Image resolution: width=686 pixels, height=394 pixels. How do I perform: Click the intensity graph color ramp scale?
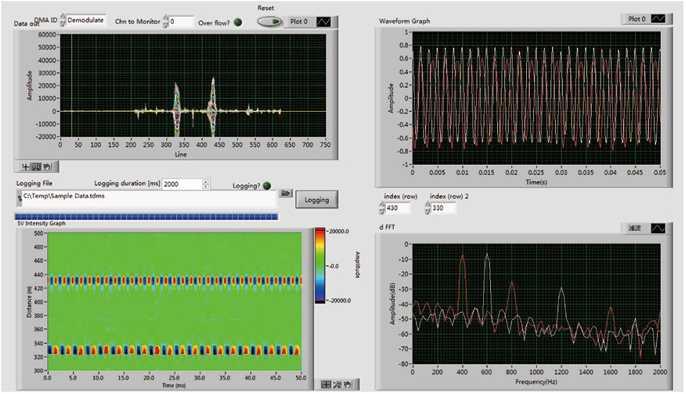tap(320, 265)
